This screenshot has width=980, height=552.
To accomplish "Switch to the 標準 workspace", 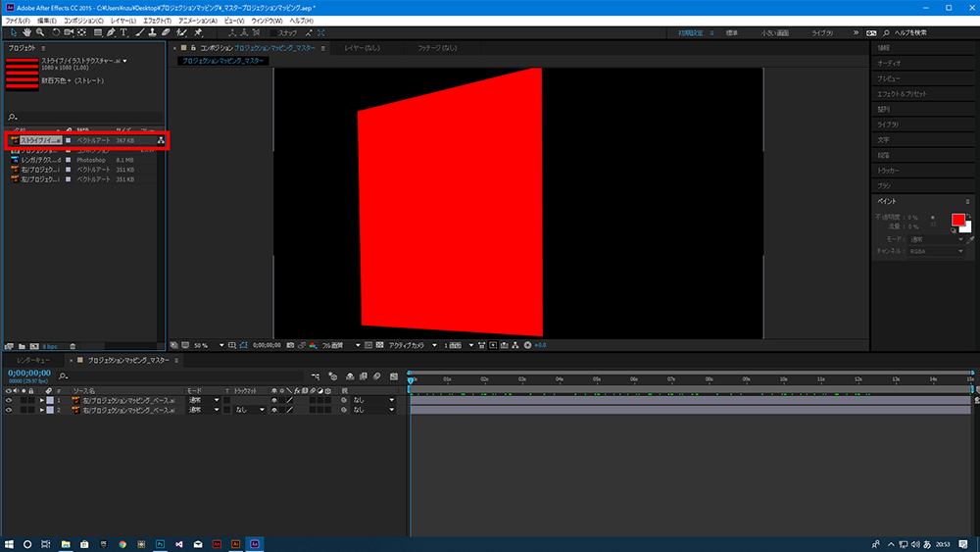I will tap(732, 32).
